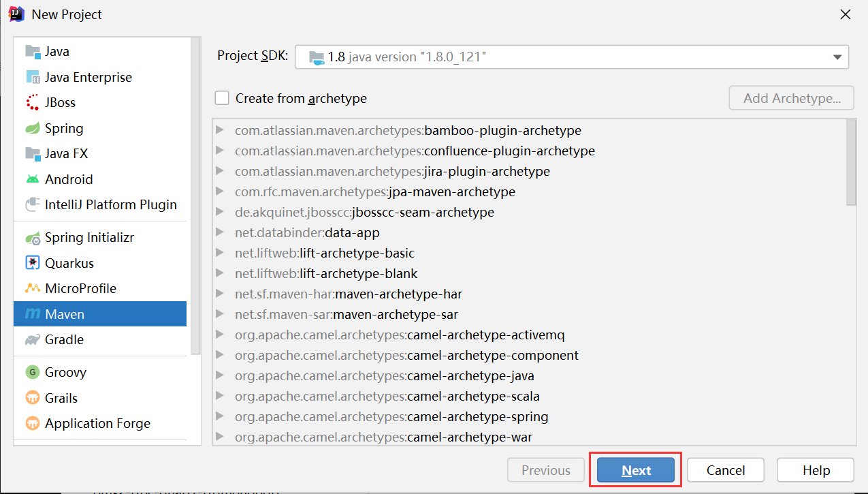The image size is (868, 494).
Task: Click the IntelliJ Platform Plugin icon
Action: 33,204
